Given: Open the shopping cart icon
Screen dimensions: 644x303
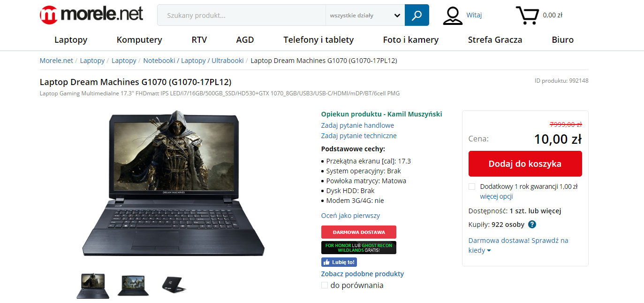Looking at the screenshot, I should point(527,16).
